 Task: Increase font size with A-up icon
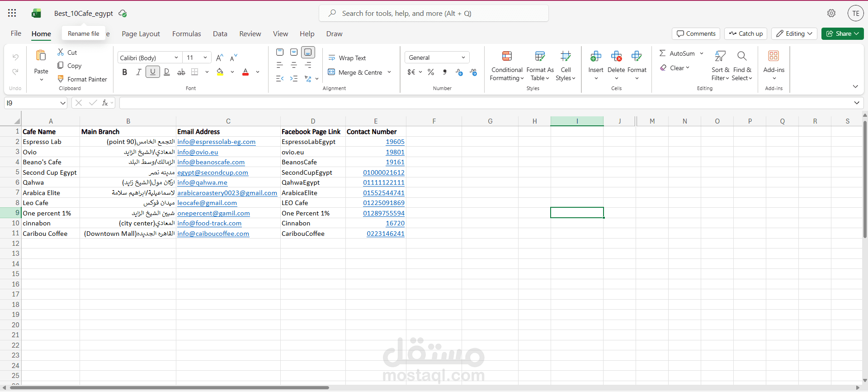pos(219,57)
